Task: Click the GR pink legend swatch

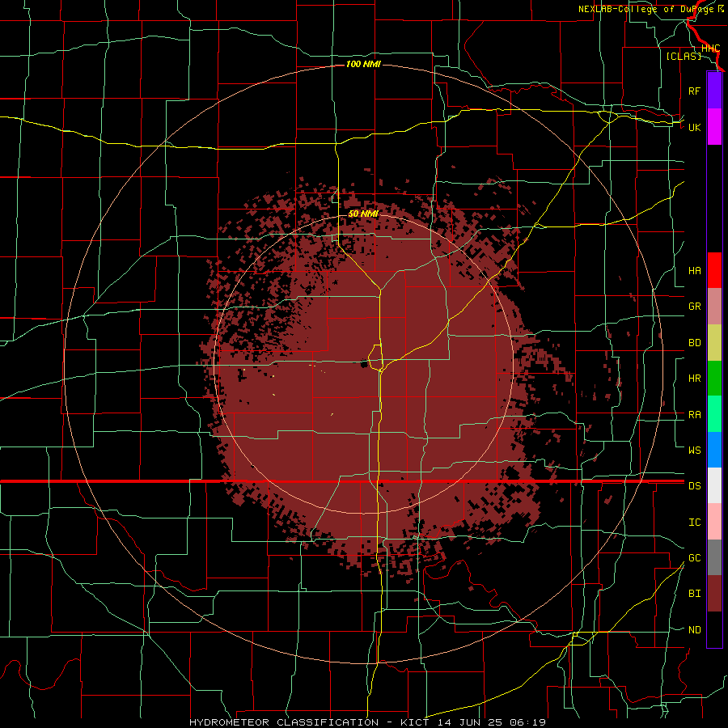Action: [714, 307]
